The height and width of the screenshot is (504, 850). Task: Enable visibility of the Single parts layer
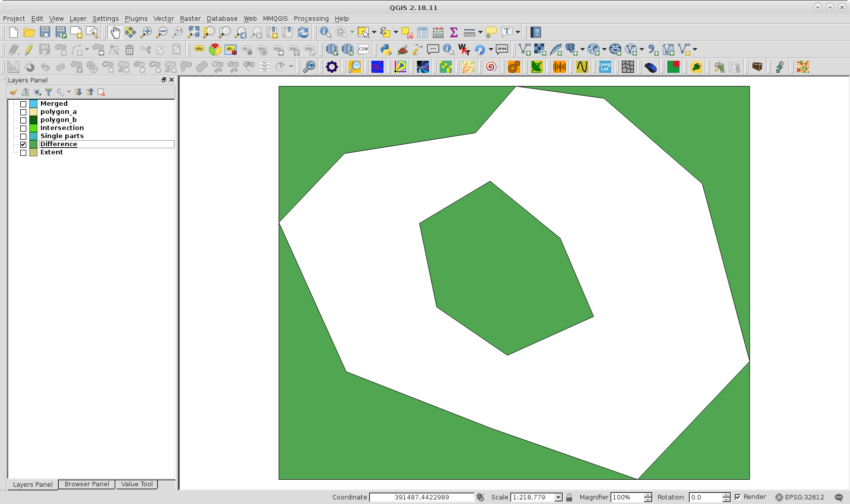tap(23, 137)
